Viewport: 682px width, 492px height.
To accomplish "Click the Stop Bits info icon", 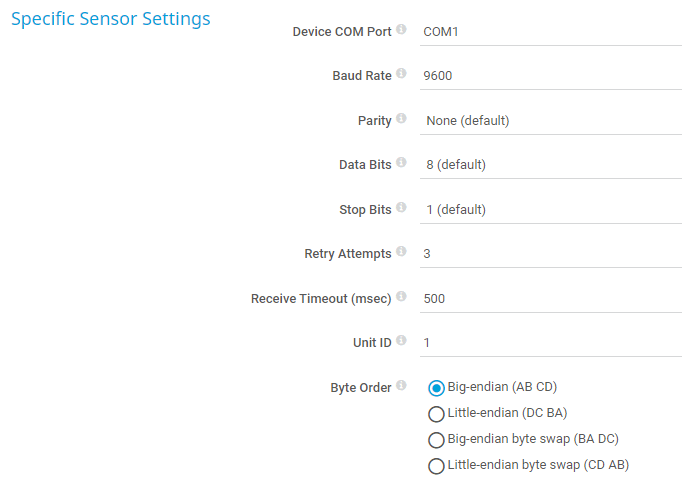I will tap(401, 208).
